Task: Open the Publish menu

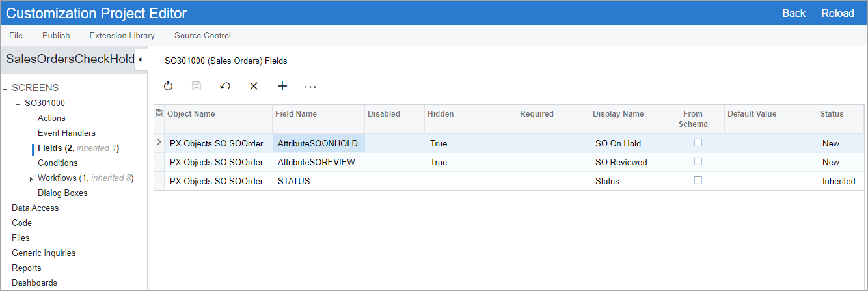Action: 56,35
